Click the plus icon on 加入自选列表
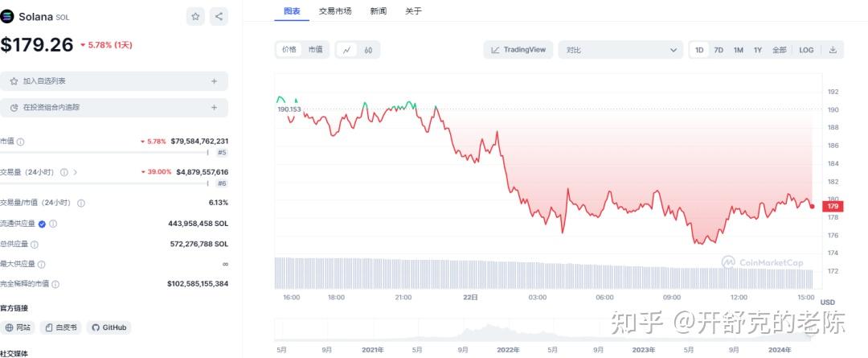The height and width of the screenshot is (358, 868). pos(215,81)
